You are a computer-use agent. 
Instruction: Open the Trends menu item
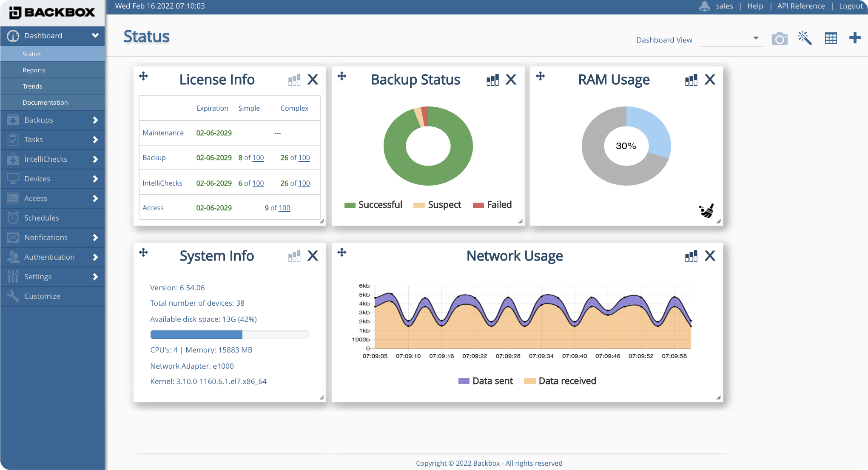32,86
